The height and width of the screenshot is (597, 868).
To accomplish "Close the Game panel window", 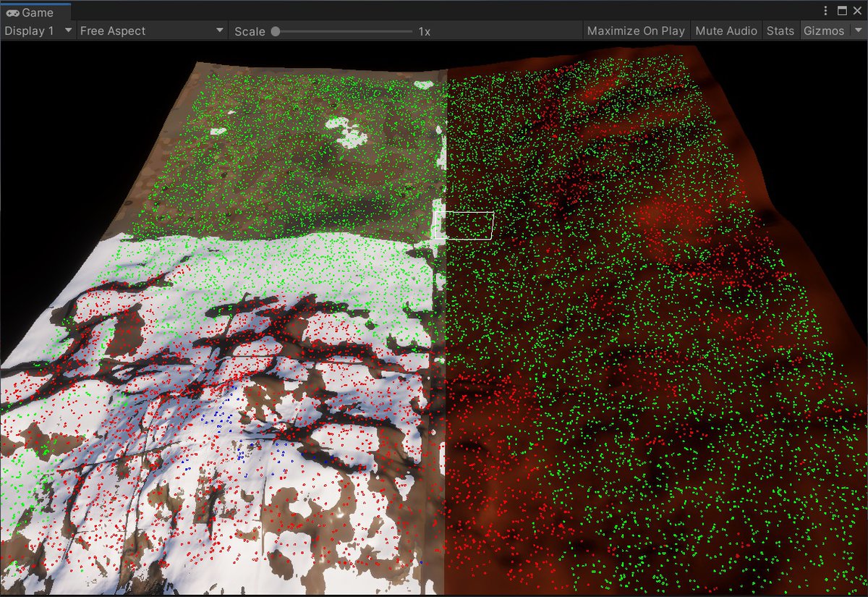I will (857, 11).
